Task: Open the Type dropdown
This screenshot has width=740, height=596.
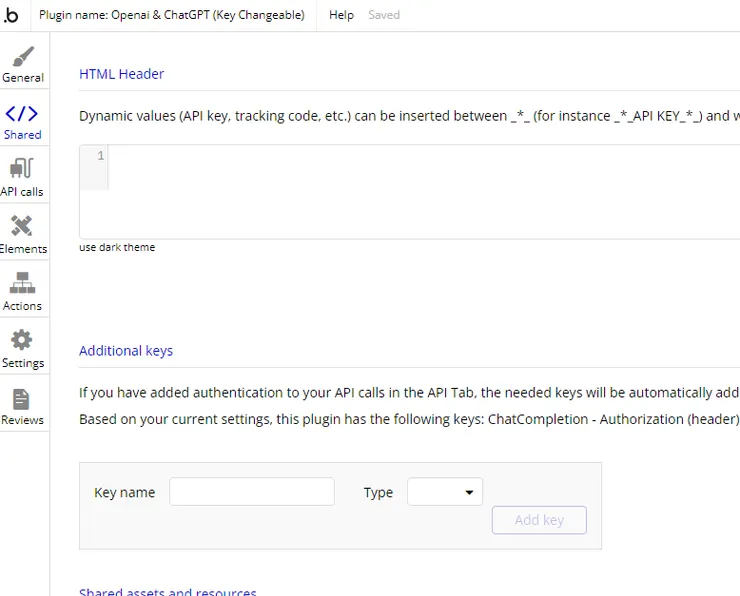Action: click(x=445, y=492)
